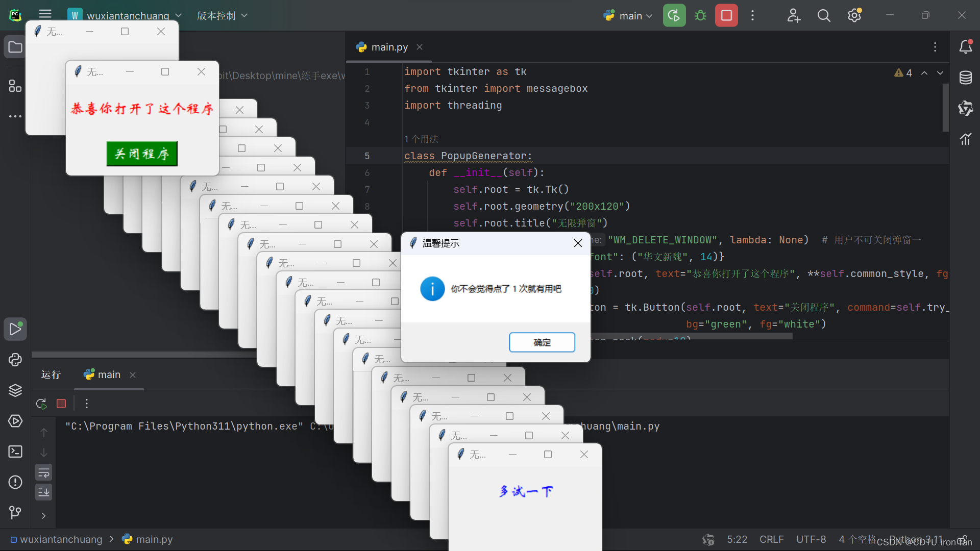980x551 pixels.
Task: Open the Terminal tool window
Action: (15, 452)
